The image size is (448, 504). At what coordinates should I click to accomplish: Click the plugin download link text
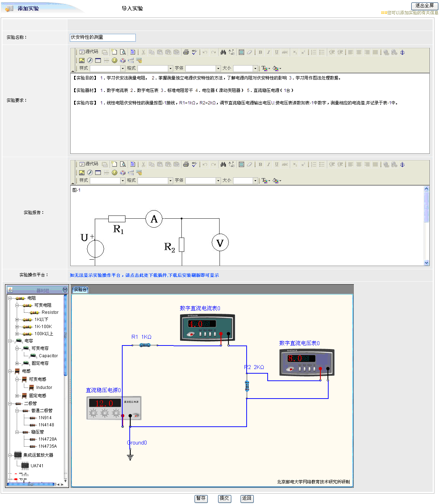pyautogui.click(x=144, y=275)
